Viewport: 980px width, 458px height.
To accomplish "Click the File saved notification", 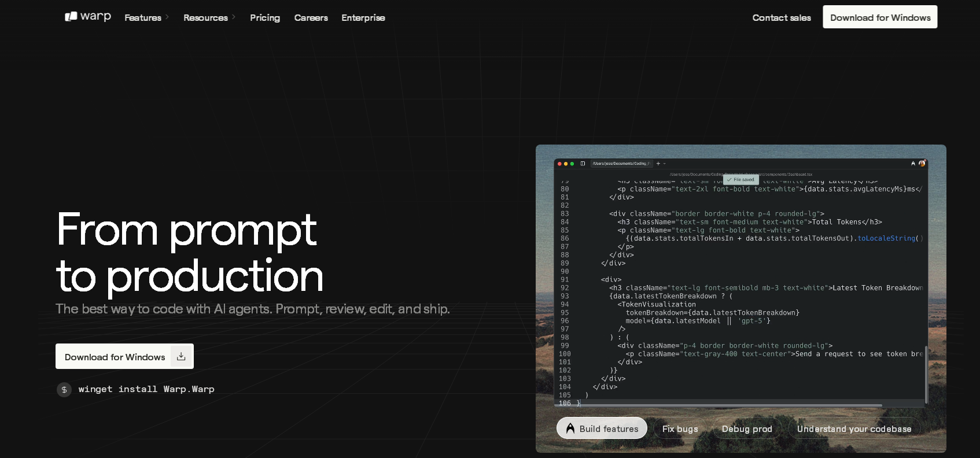I will click(x=740, y=179).
